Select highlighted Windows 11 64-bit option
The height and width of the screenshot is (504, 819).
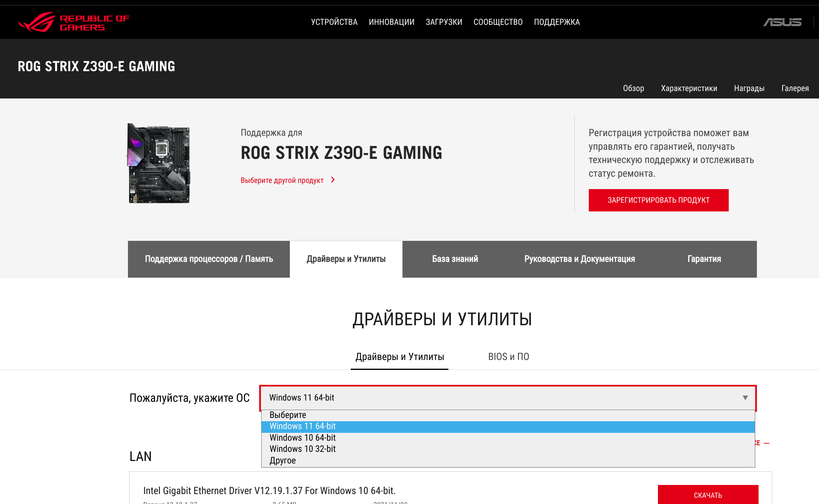pos(303,426)
